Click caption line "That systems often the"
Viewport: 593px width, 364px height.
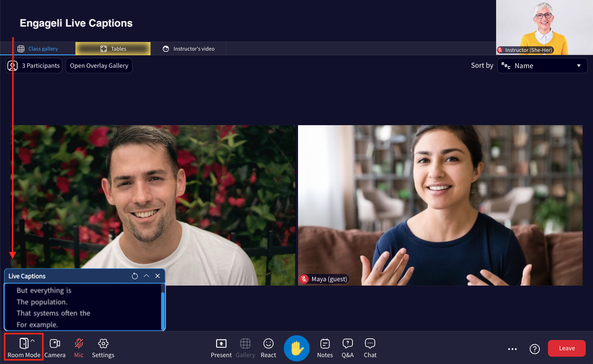tap(54, 313)
